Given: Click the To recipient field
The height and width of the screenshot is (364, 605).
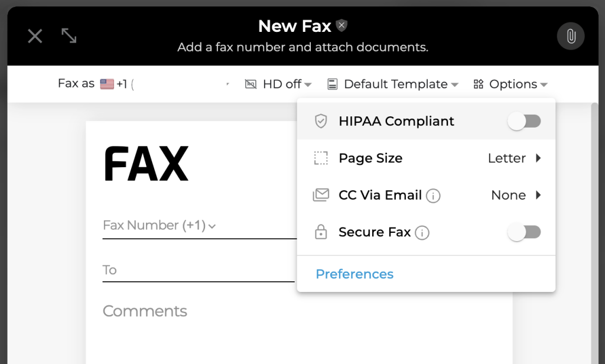Looking at the screenshot, I should pyautogui.click(x=199, y=270).
